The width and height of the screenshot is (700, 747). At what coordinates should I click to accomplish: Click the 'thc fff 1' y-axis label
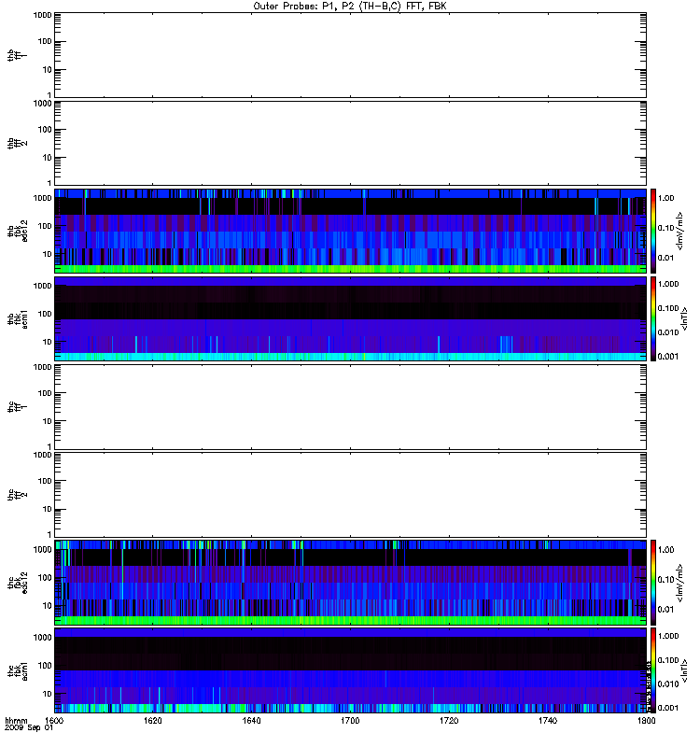17,406
